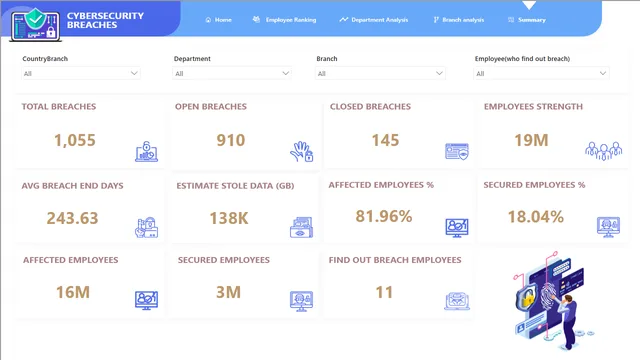
Task: Click the value 243.63
Action: click(x=72, y=218)
